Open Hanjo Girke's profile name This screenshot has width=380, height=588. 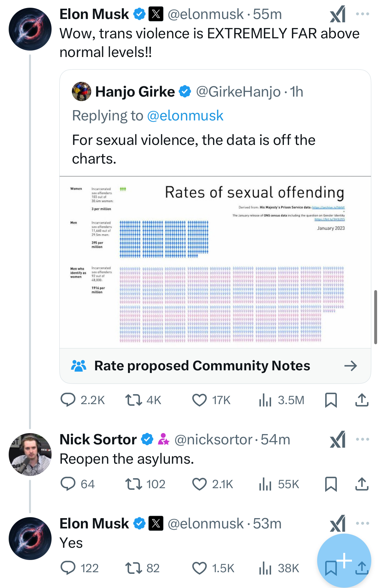coord(135,92)
